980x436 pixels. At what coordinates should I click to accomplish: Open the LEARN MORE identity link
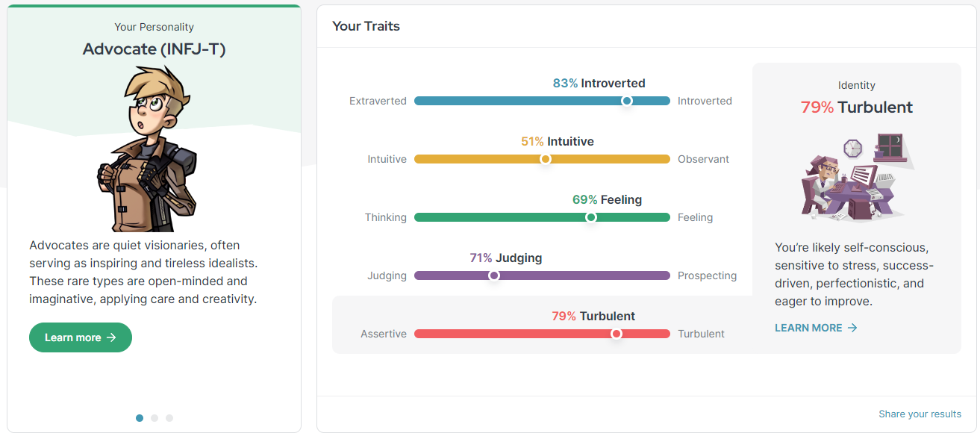click(x=808, y=328)
